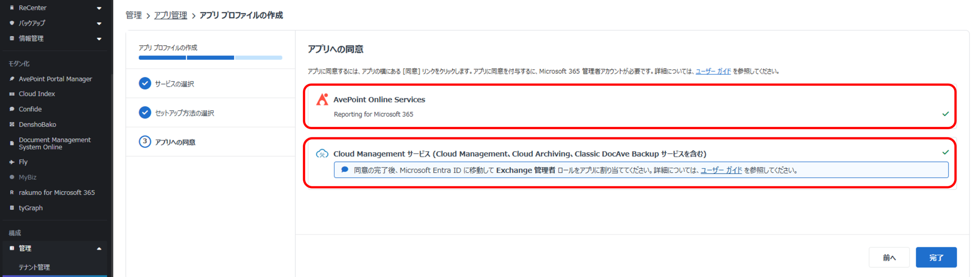The height and width of the screenshot is (277, 980).
Task: Click the Cloud Management service cloud icon
Action: click(322, 154)
